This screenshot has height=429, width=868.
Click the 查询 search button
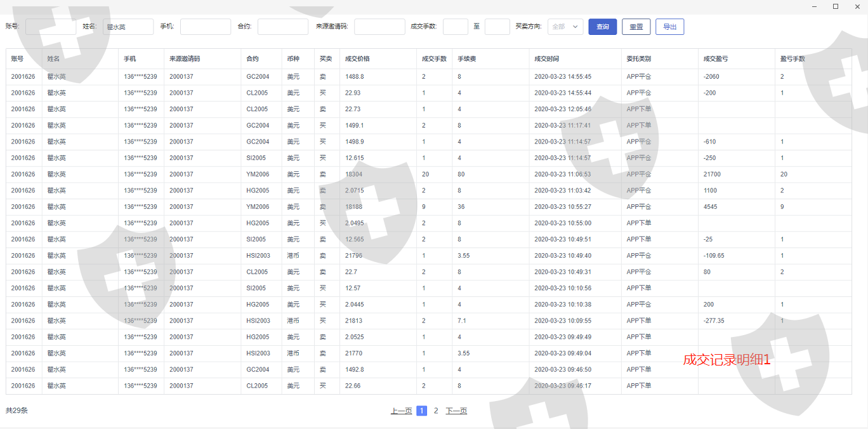[602, 27]
